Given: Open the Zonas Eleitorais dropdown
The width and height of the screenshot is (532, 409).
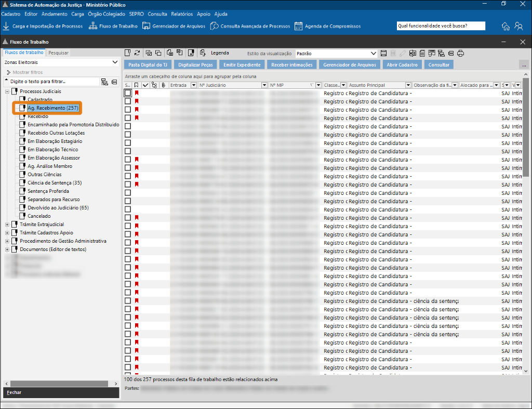Looking at the screenshot, I should (x=61, y=62).
